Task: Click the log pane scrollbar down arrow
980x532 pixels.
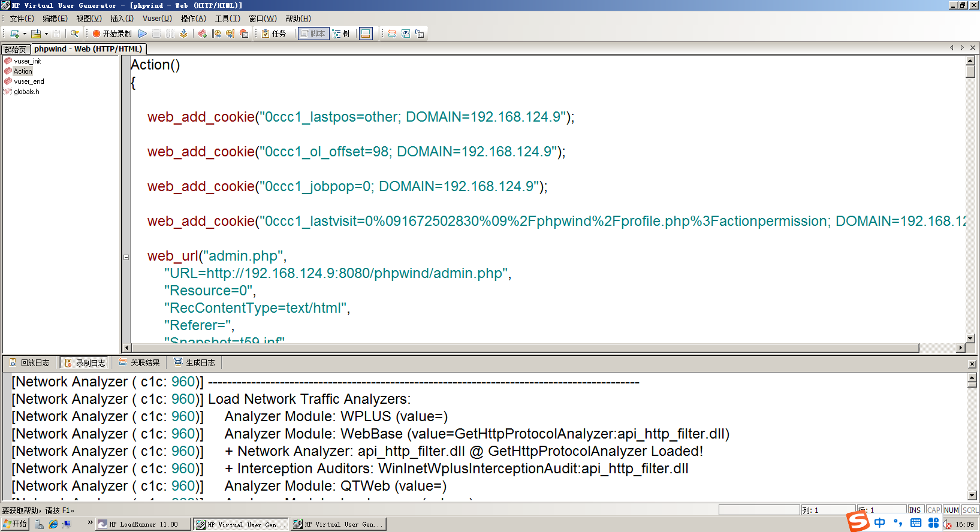Action: pos(972,495)
